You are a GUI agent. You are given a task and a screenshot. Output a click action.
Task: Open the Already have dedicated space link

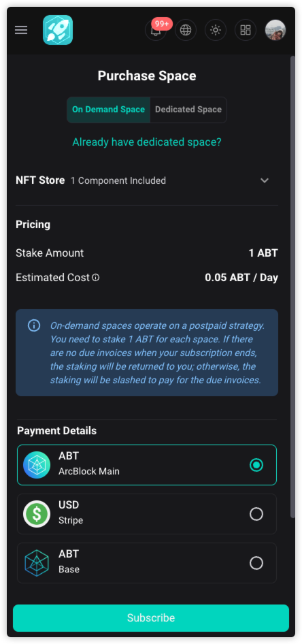point(147,142)
